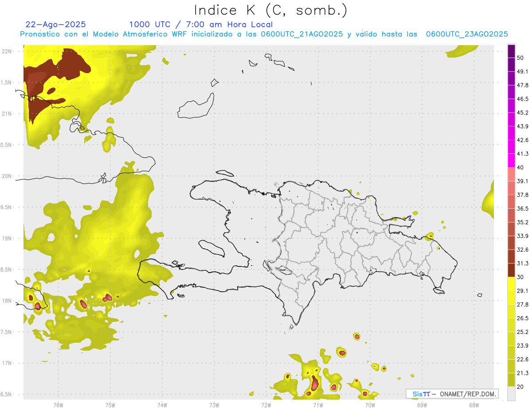Click the "50" color scale label

(x=520, y=58)
